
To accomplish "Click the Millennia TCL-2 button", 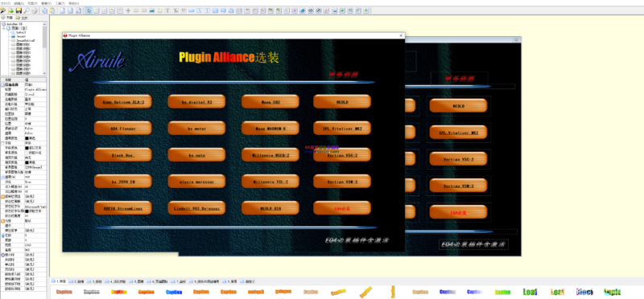I will click(270, 182).
